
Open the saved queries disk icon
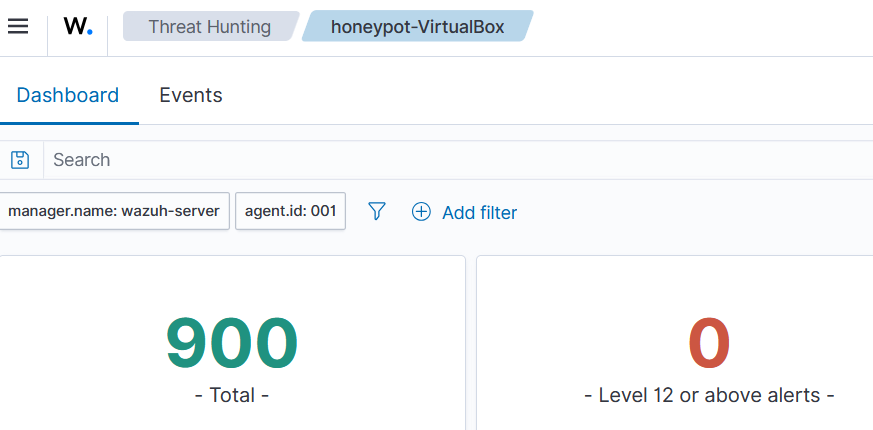point(20,160)
